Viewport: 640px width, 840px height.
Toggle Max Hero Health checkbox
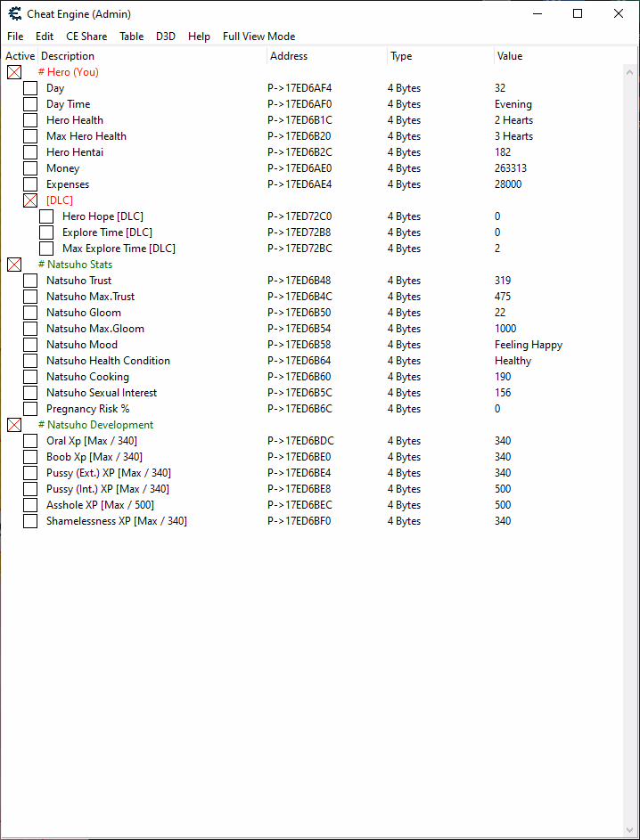click(x=30, y=136)
